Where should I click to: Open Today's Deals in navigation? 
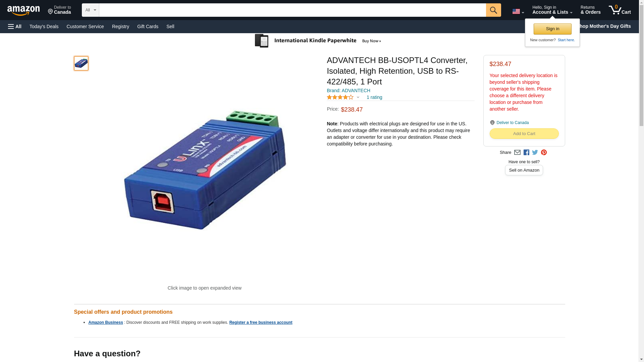(44, 26)
